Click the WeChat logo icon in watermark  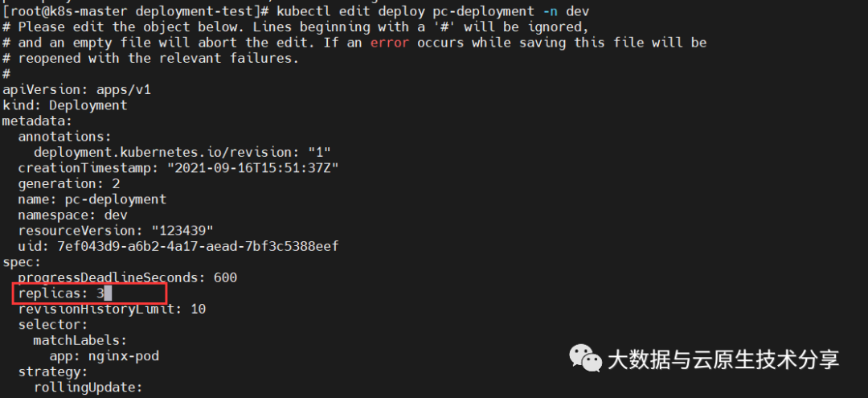coord(585,359)
